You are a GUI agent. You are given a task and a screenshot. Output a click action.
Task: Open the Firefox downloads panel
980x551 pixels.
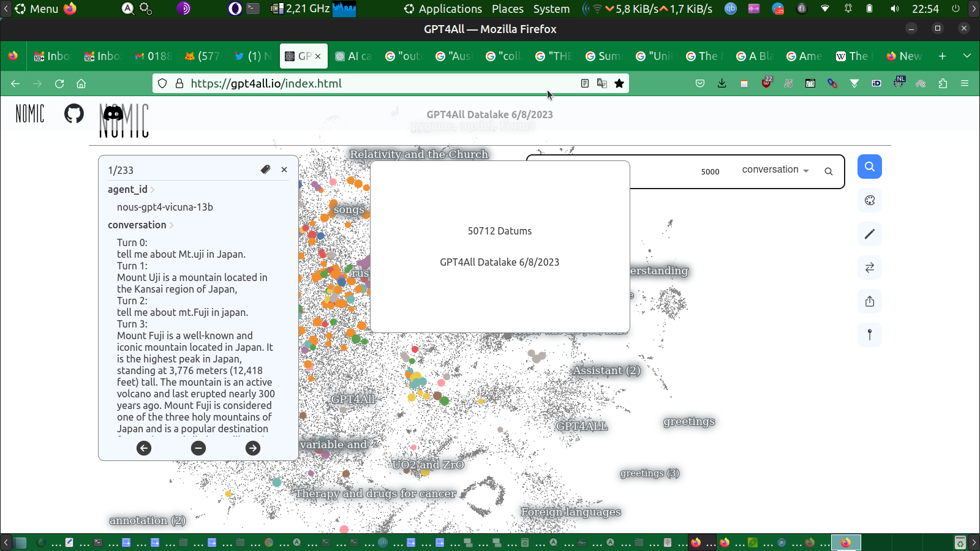click(x=722, y=83)
